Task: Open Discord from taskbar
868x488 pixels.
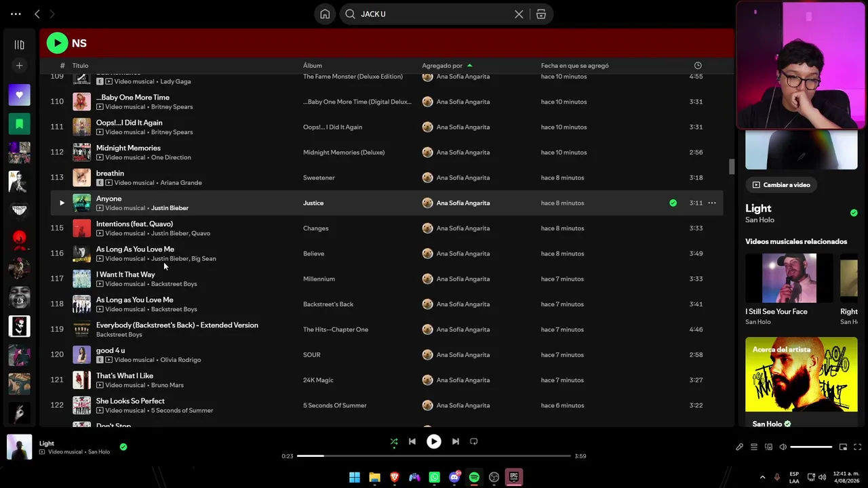Action: coord(454,477)
